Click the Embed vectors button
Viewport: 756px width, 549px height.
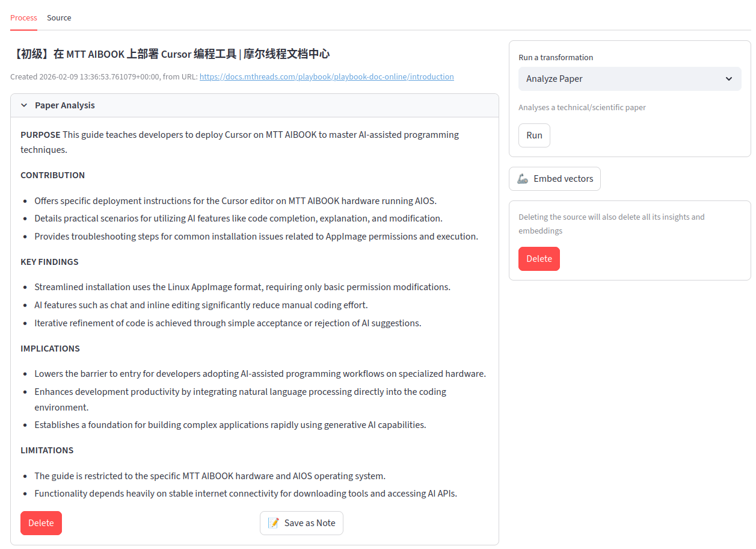click(555, 179)
